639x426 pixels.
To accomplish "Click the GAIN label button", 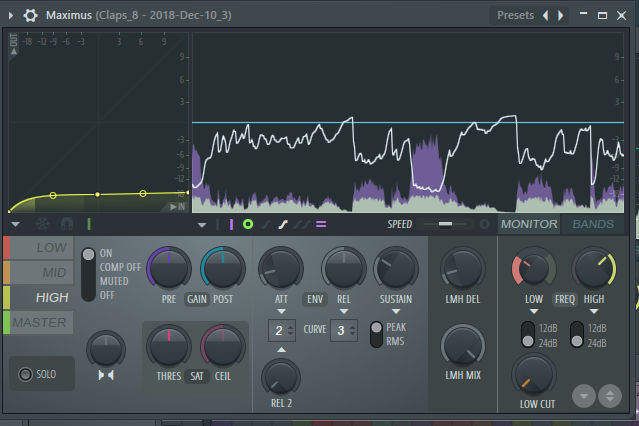I will [197, 299].
